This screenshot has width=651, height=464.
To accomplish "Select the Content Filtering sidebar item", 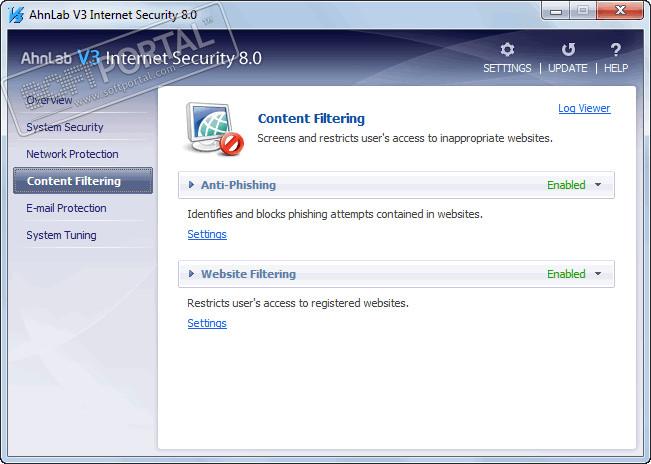I will click(83, 181).
